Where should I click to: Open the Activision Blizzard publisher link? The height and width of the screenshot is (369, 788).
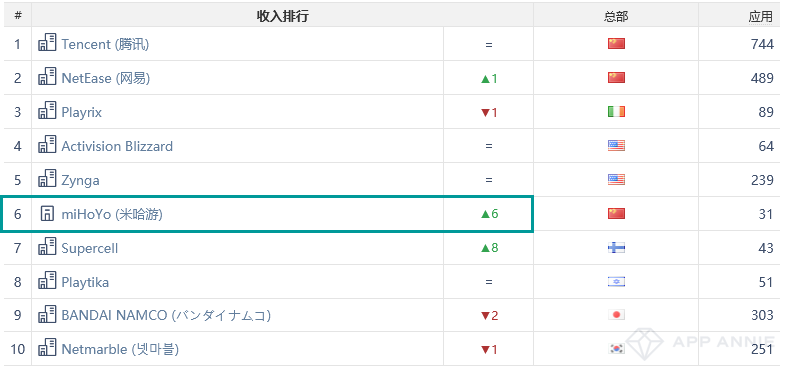point(117,146)
